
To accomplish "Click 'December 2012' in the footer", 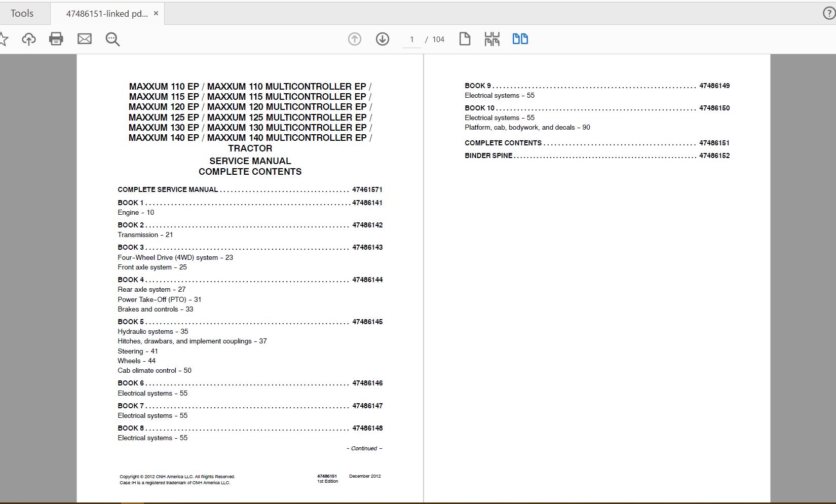I will [365, 476].
